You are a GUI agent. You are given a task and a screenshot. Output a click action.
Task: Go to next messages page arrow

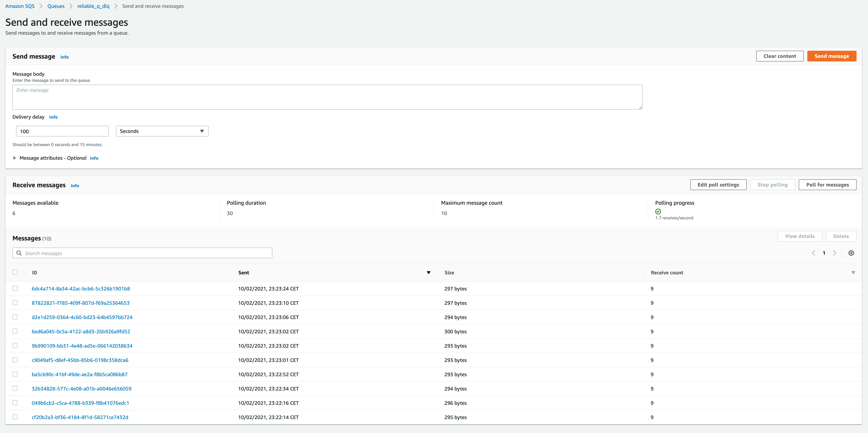pyautogui.click(x=835, y=253)
